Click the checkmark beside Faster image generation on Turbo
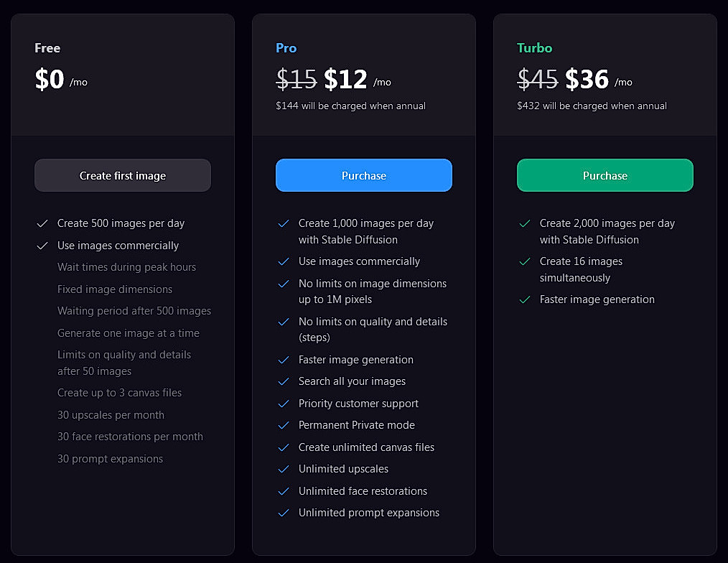 click(x=525, y=299)
